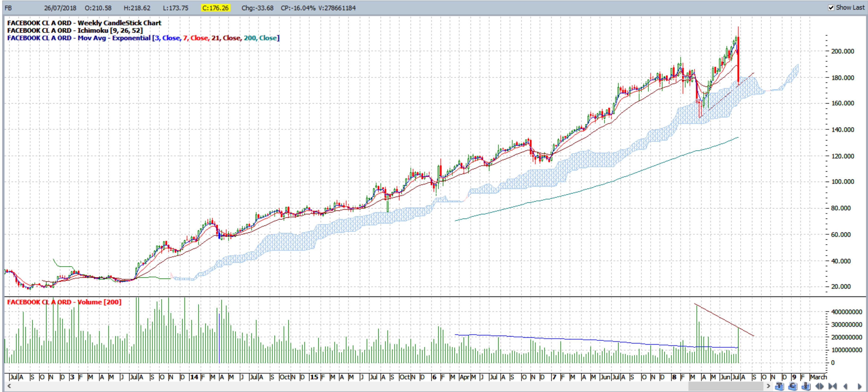Image resolution: width=868 pixels, height=392 pixels.
Task: Click the 100.000 price axis label
Action: pos(843,181)
